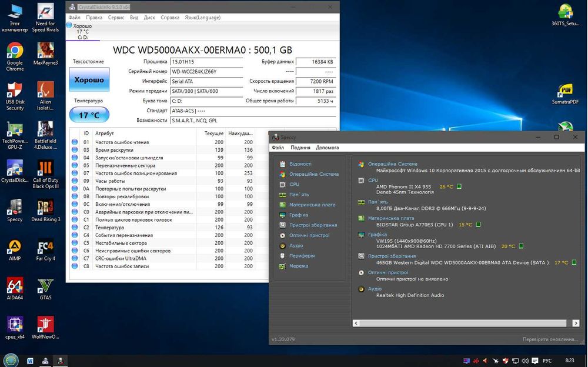The image size is (588, 367).
Task: Select CPU section in Speccy sidebar
Action: click(294, 184)
